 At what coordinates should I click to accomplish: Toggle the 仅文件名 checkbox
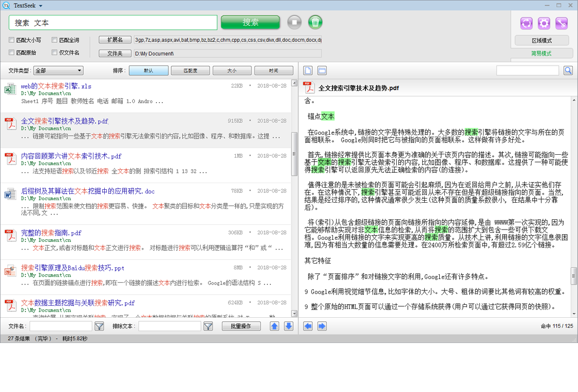[55, 52]
